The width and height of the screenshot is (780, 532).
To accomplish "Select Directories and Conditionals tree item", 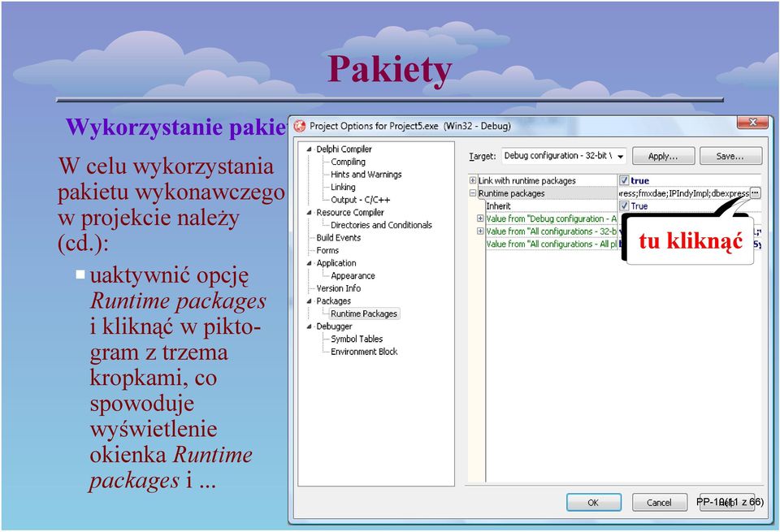I will coord(381,225).
